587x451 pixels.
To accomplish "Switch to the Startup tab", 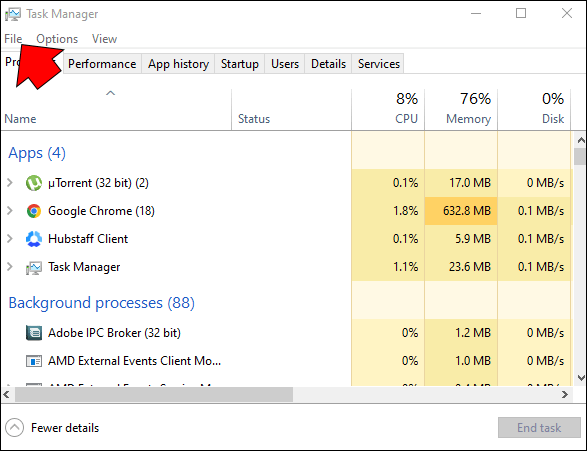I will tap(240, 64).
